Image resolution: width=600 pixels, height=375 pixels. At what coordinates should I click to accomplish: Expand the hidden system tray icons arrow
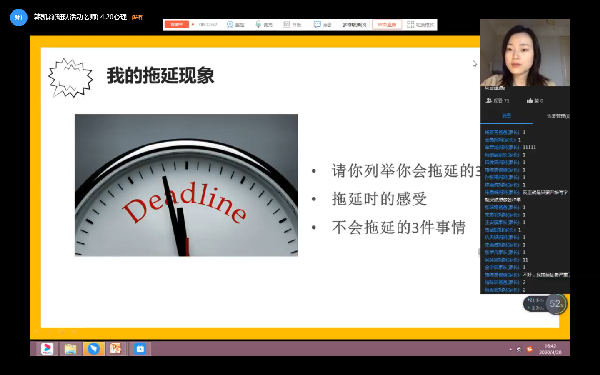[510, 349]
